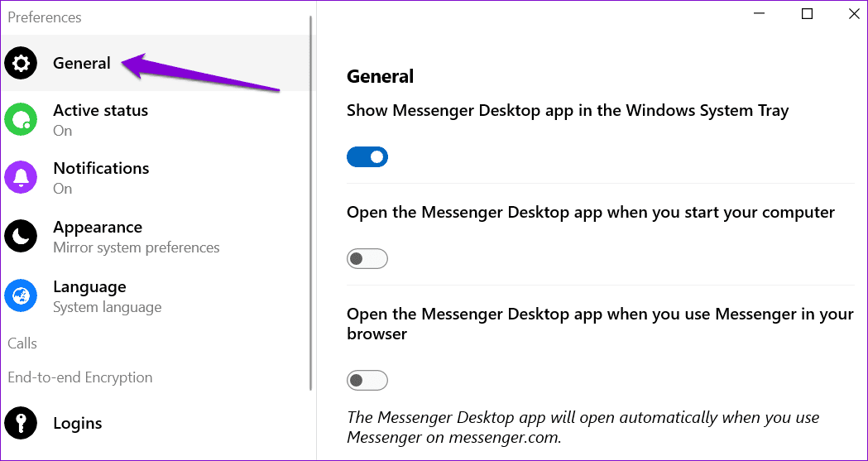This screenshot has height=461, width=868.
Task: Click the sidebar vertical scrollbar
Action: [x=311, y=203]
